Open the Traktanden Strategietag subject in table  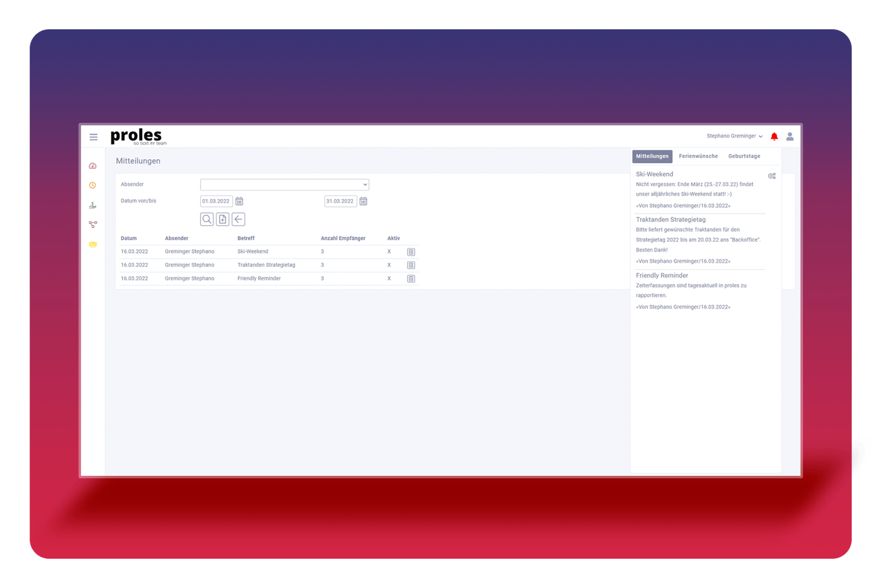click(x=266, y=265)
